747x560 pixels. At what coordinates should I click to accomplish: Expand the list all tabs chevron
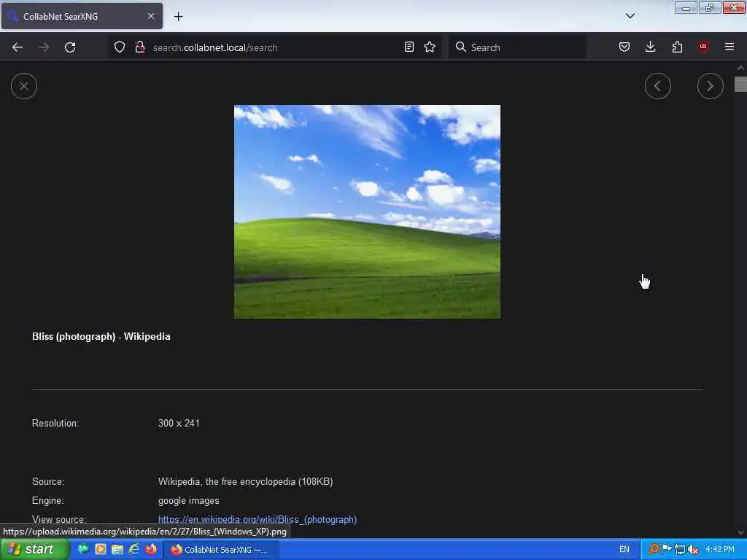[630, 16]
